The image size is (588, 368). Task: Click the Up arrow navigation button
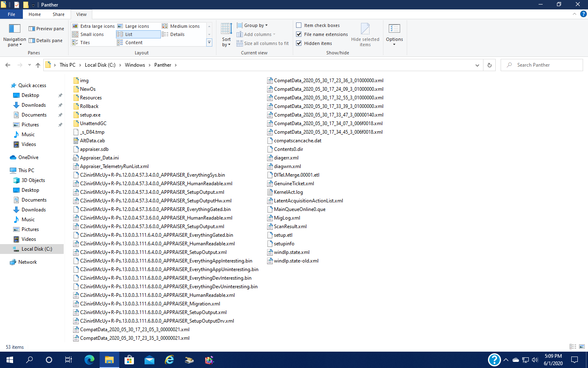(38, 65)
